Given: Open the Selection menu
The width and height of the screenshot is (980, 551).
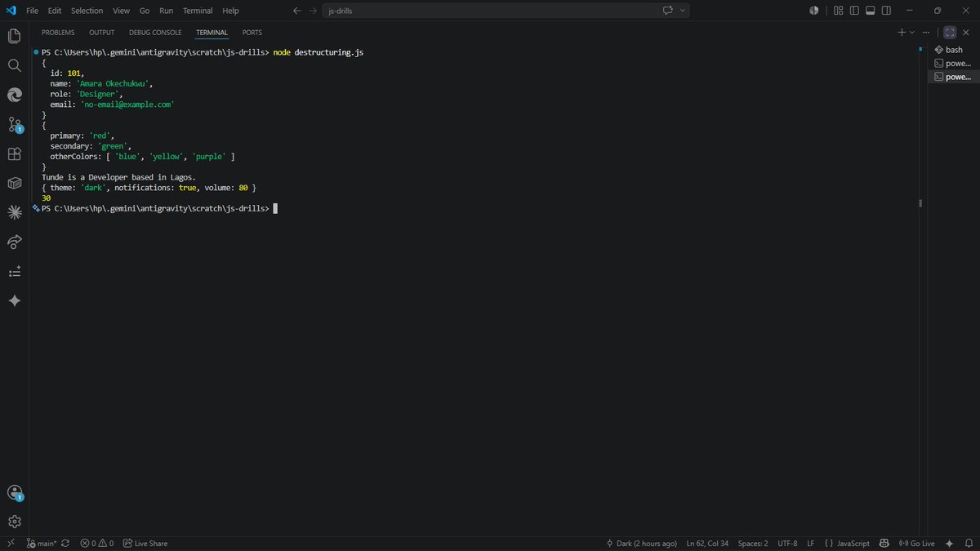Looking at the screenshot, I should [x=87, y=11].
